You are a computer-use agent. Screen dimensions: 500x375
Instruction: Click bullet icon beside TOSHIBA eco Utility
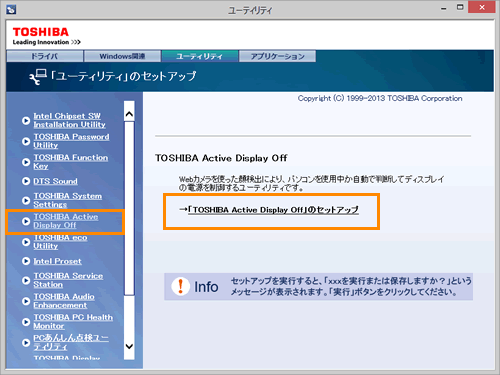pos(26,242)
